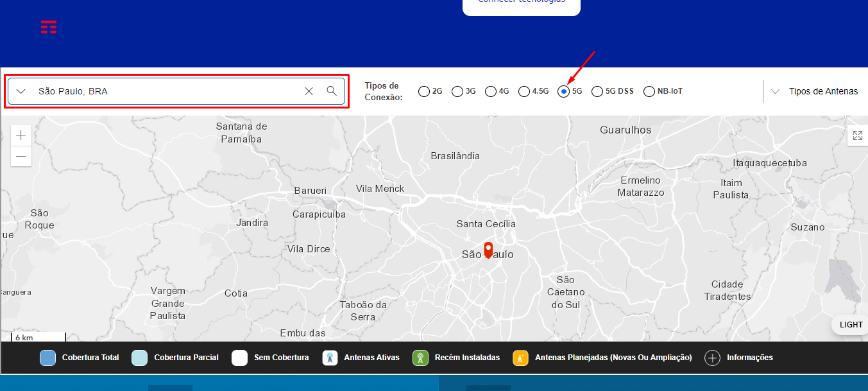This screenshot has width=868, height=391.
Task: Toggle the LIGHT map theme button
Action: [x=851, y=325]
